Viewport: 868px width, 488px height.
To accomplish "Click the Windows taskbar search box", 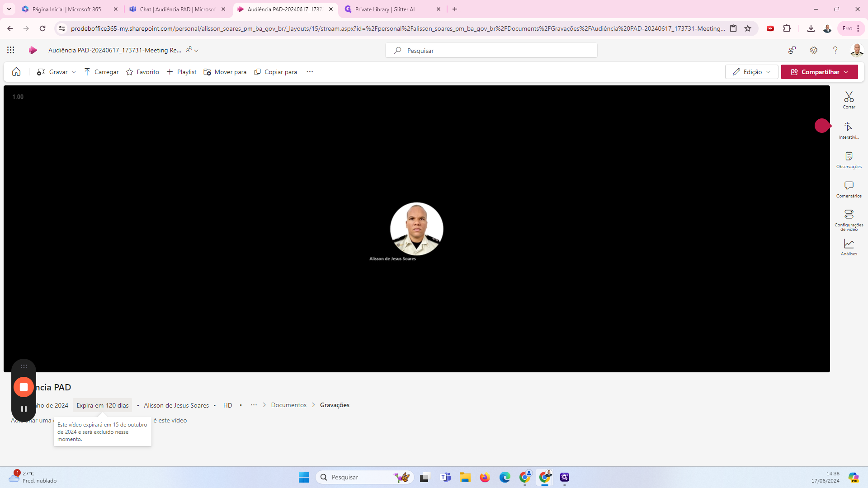I will click(x=364, y=477).
